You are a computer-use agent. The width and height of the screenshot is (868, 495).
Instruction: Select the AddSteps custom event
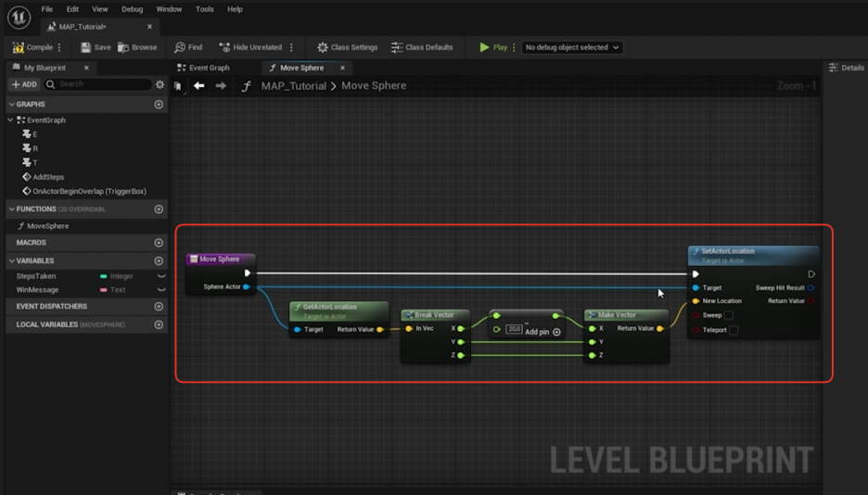(44, 177)
